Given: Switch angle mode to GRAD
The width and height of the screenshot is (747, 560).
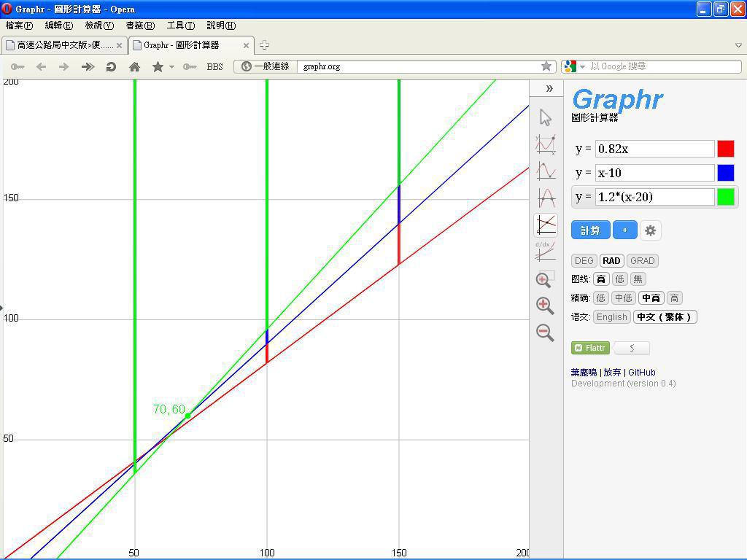Looking at the screenshot, I should (642, 261).
